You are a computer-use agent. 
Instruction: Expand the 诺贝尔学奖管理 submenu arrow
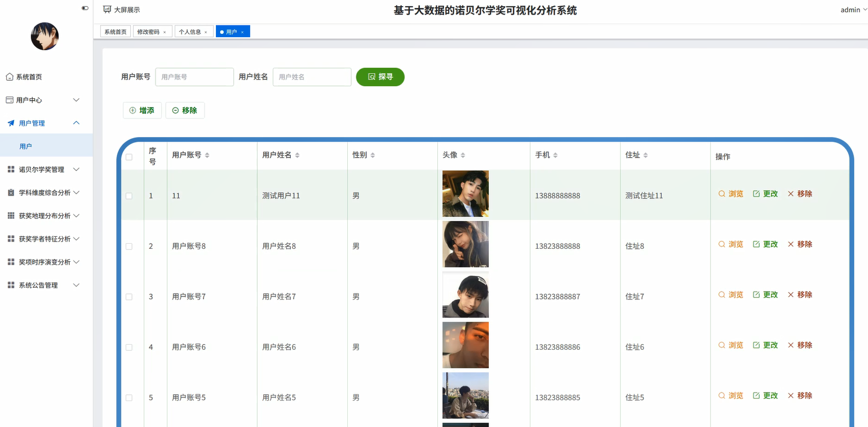77,169
